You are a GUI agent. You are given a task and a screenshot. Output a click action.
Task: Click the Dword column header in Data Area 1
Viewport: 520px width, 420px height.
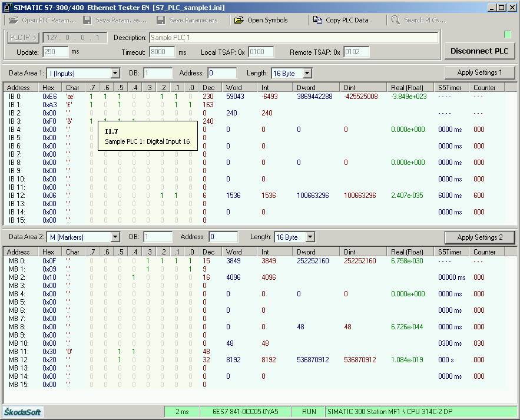316,88
